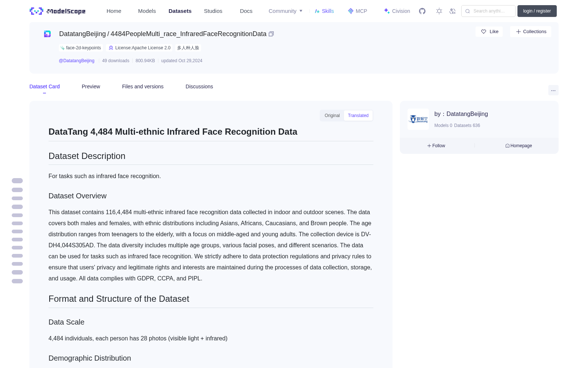Open the Files and versions tab

(143, 86)
